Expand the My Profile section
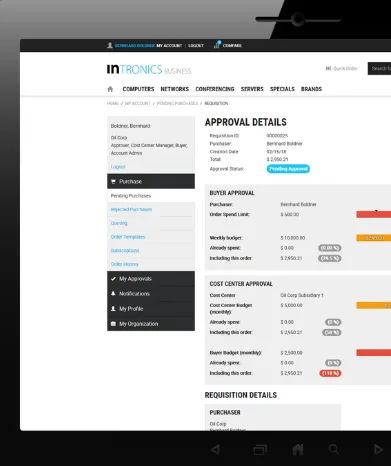Viewport: 391px width, 466px height. [151, 309]
